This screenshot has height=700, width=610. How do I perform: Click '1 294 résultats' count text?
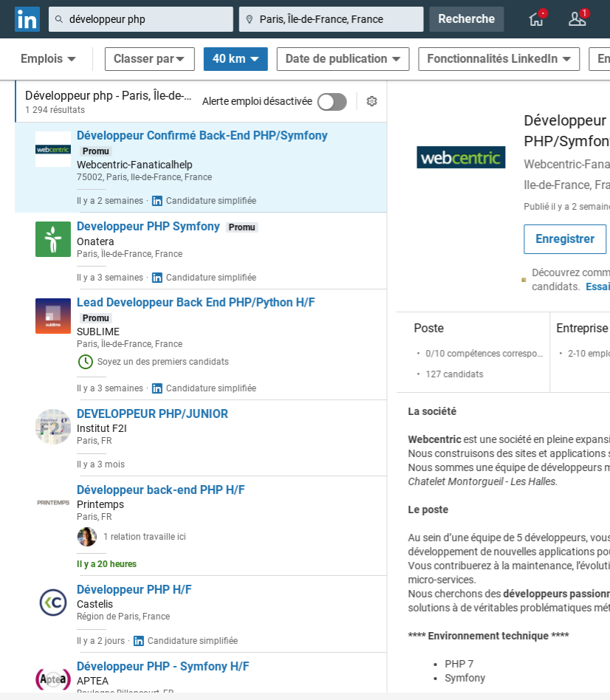[x=55, y=110]
